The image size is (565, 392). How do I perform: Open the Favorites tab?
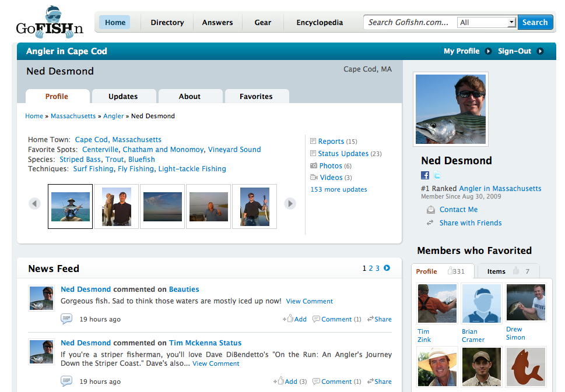pyautogui.click(x=256, y=96)
